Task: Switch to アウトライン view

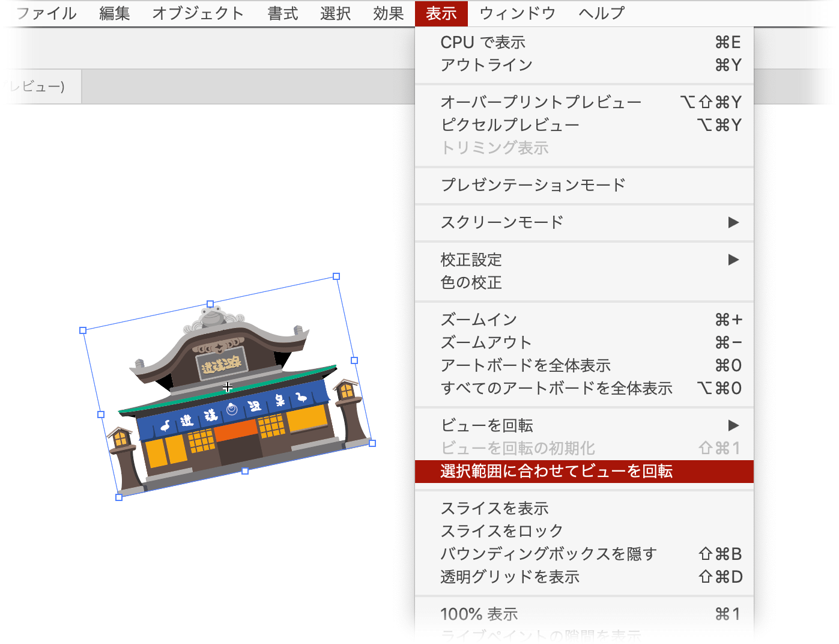Action: (584, 65)
